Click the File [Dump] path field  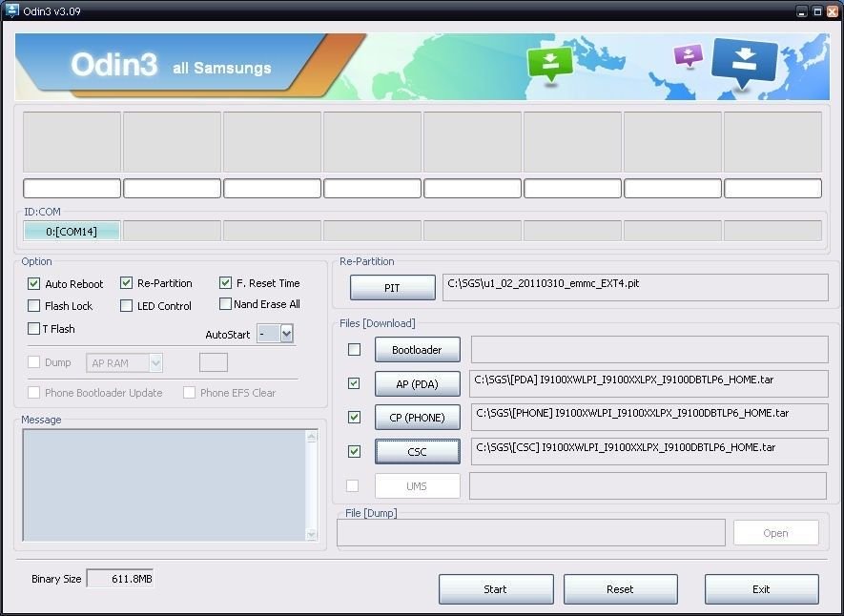click(531, 533)
